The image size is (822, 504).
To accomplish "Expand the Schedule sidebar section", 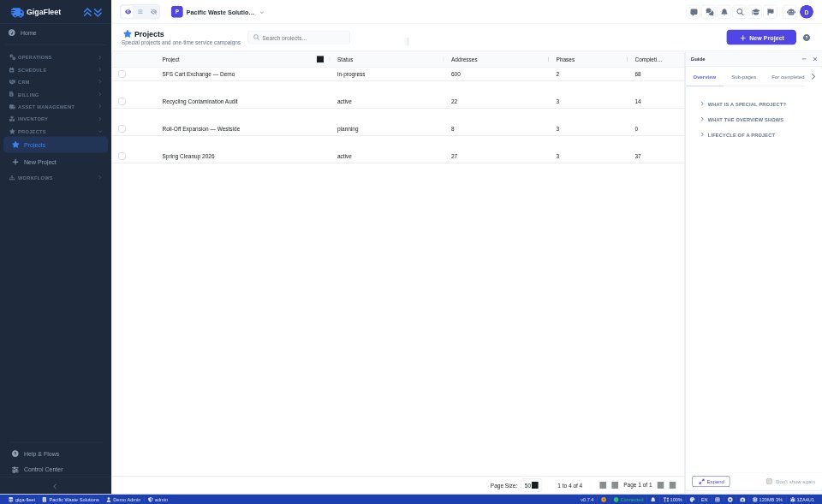I will pos(56,69).
